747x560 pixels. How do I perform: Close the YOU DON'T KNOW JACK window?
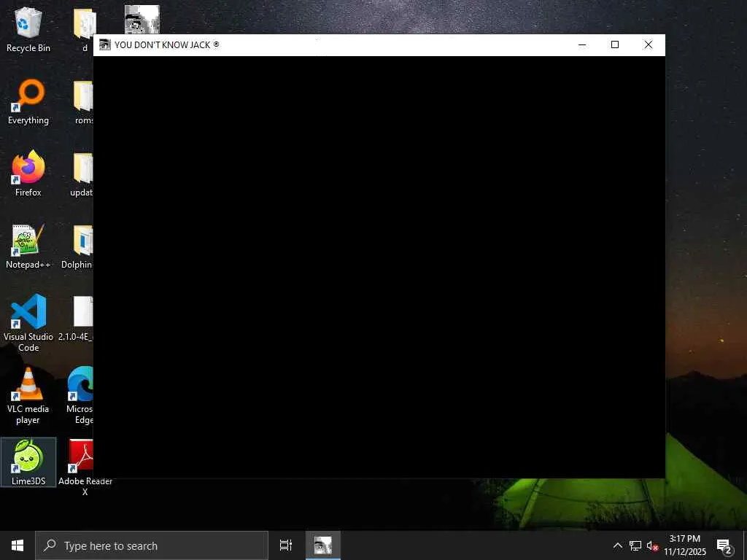point(649,44)
